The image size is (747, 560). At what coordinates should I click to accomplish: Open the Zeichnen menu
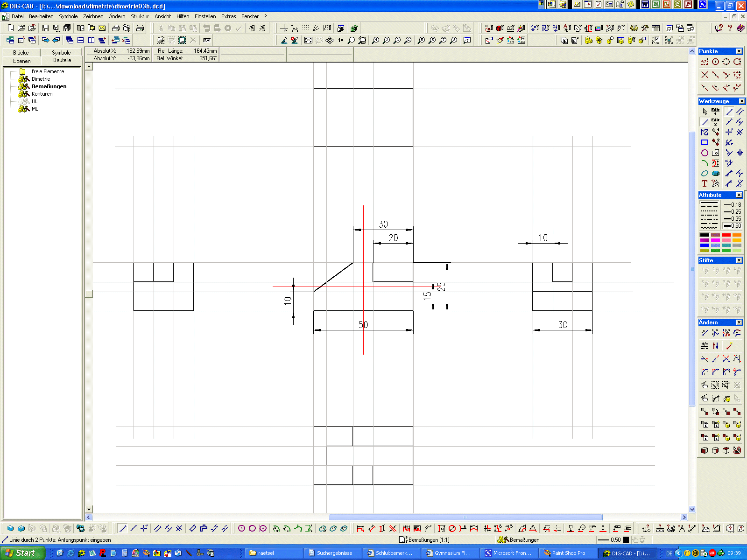point(93,16)
